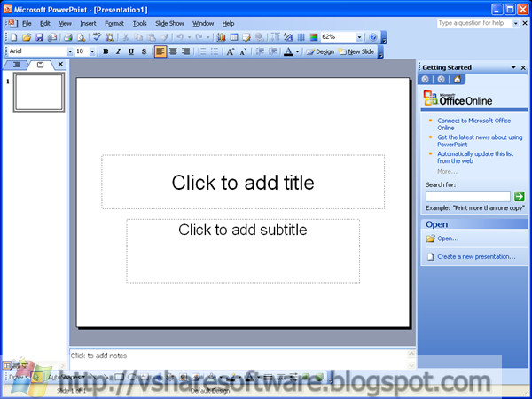Open the Font Color dropdown arrow
This screenshot has height=399, width=532.
[x=298, y=51]
